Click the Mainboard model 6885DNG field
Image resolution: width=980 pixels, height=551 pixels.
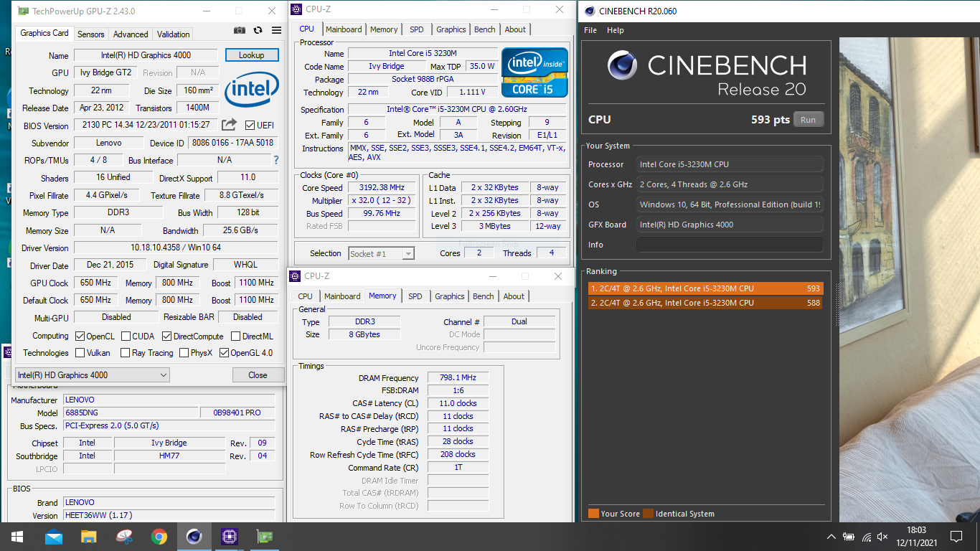131,413
